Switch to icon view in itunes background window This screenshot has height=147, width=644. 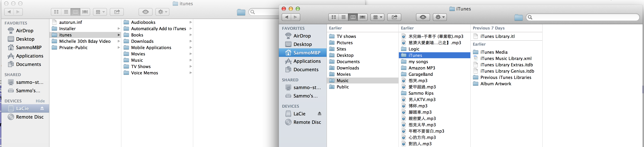point(56,12)
